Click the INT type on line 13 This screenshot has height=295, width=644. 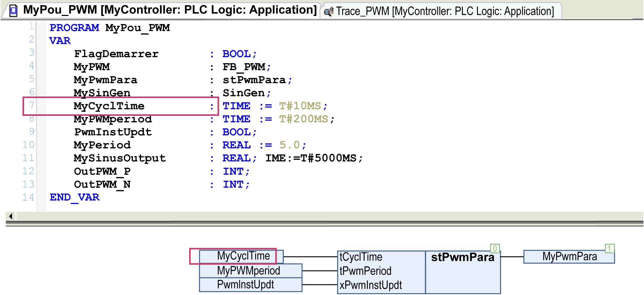pyautogui.click(x=233, y=185)
